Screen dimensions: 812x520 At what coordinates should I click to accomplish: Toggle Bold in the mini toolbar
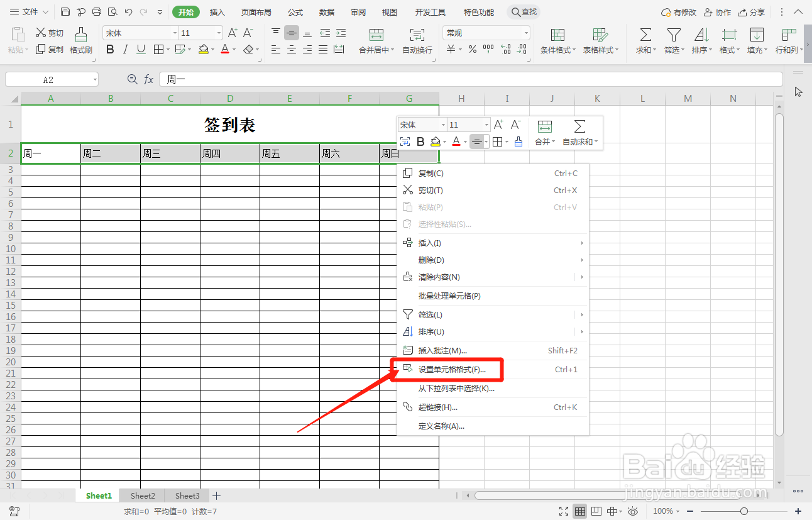pyautogui.click(x=421, y=142)
